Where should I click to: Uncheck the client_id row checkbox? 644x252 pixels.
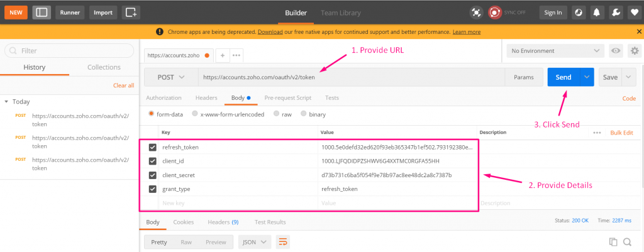click(152, 162)
